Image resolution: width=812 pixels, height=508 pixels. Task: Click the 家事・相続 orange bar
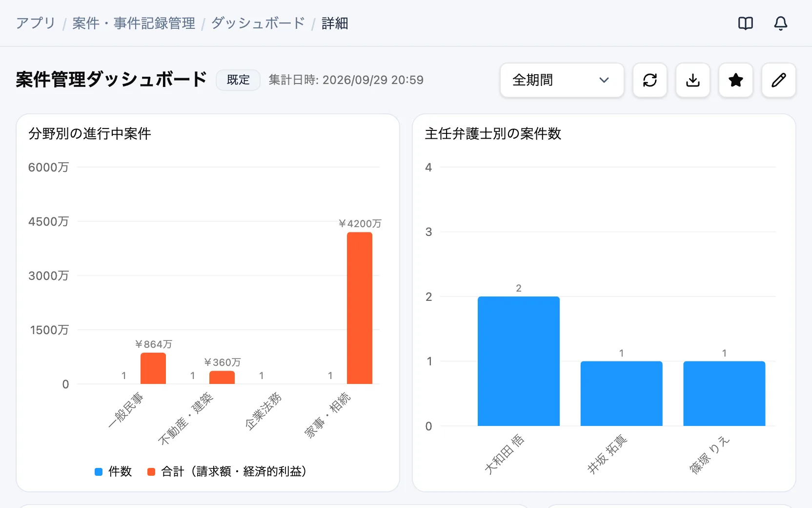pos(360,308)
